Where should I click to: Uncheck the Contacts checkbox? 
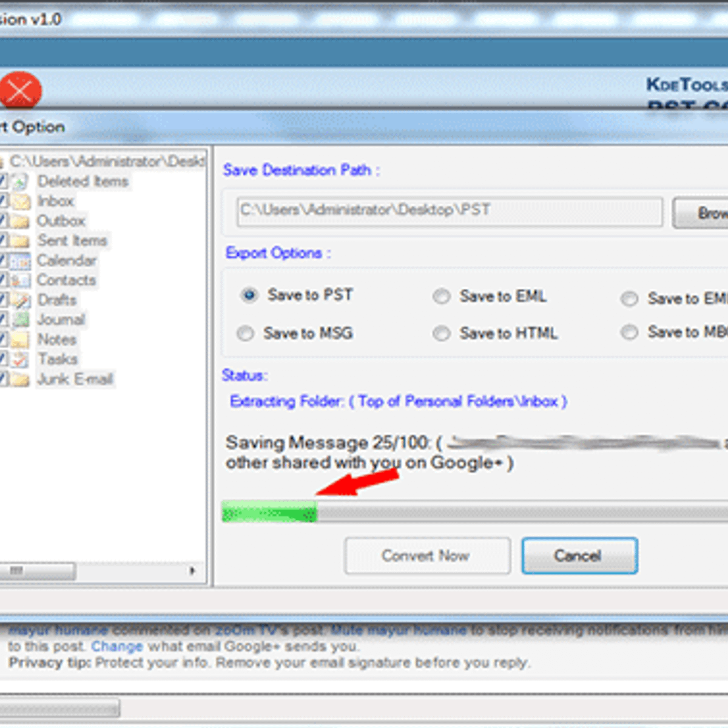click(x=3, y=280)
